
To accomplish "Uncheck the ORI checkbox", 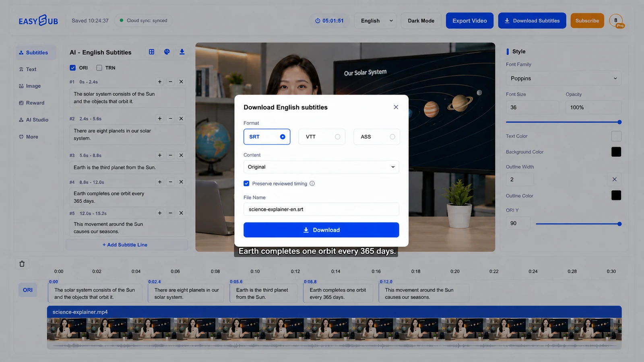I will tap(73, 68).
